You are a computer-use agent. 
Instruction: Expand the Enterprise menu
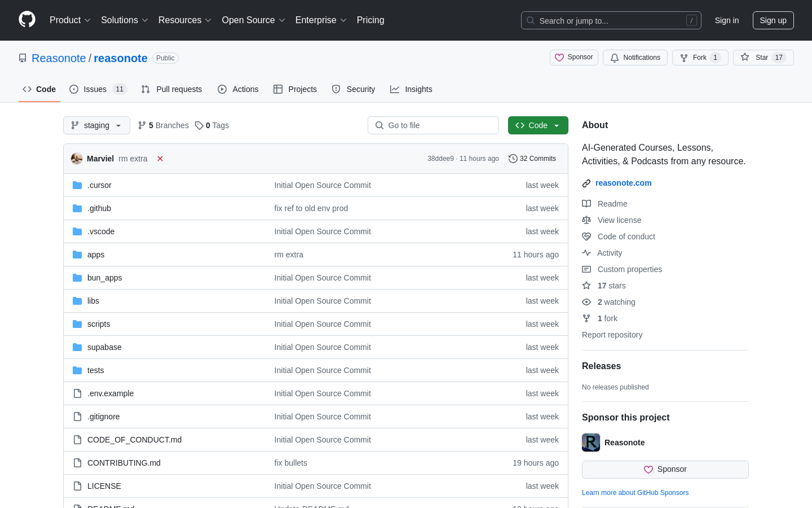pyautogui.click(x=321, y=20)
